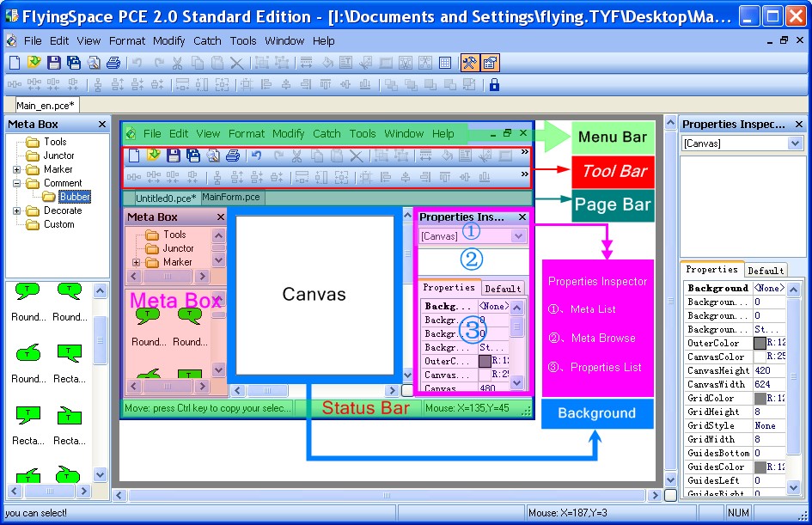Select the Bubber folder in the Meta Box tree

click(75, 197)
